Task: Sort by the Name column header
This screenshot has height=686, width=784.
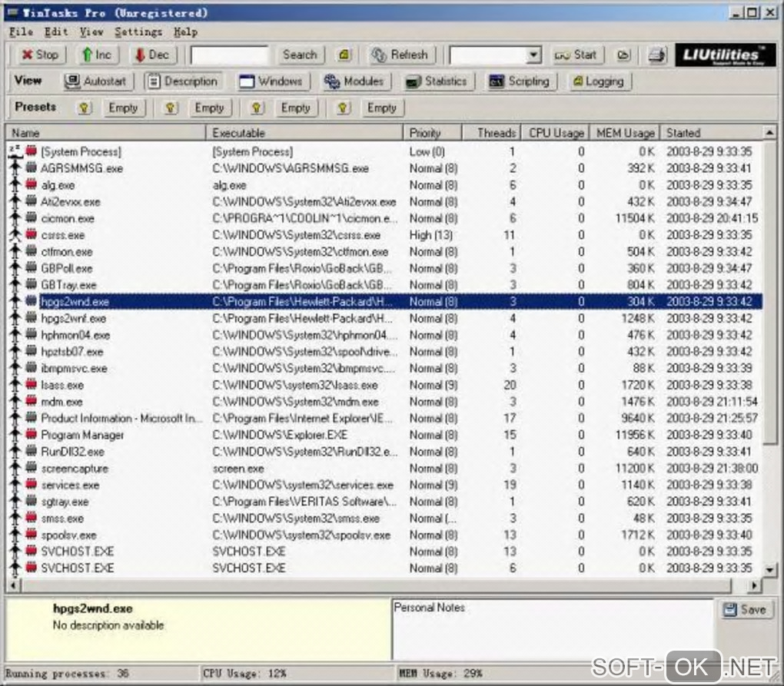Action: 105,133
